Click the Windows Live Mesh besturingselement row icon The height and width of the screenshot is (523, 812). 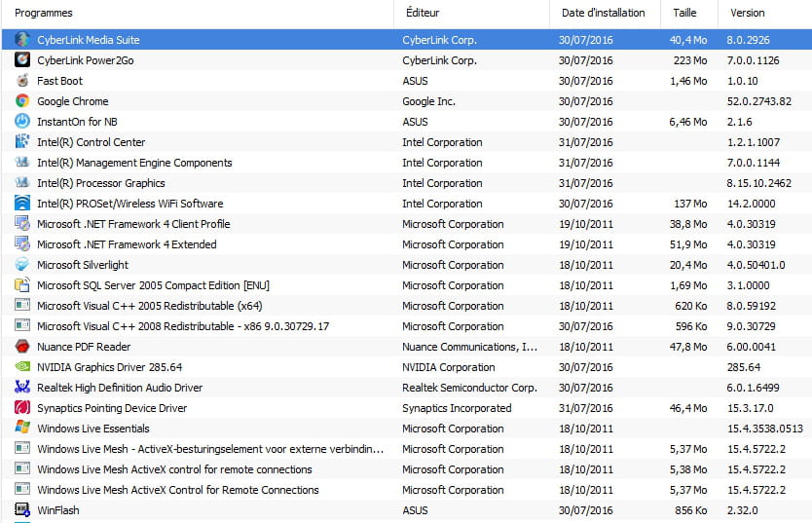coord(21,448)
